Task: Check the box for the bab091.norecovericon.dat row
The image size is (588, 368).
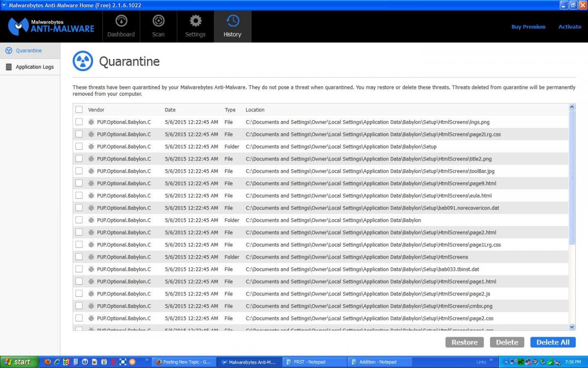Action: point(79,208)
